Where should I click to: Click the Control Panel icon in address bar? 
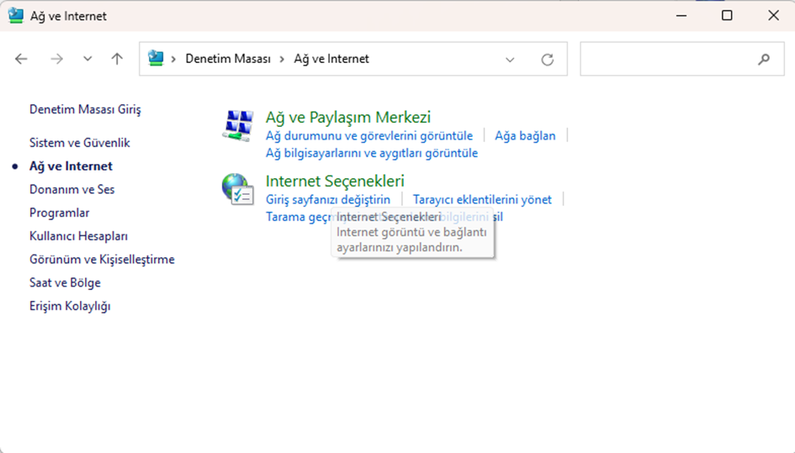[156, 59]
